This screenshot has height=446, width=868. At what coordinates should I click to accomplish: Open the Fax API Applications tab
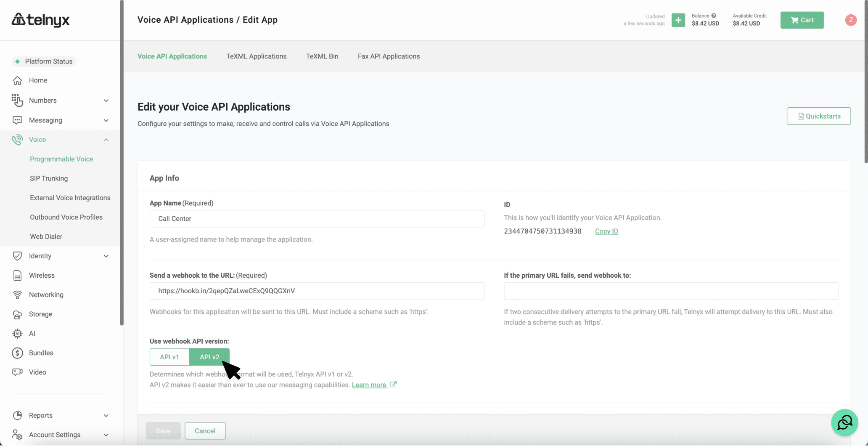coord(388,56)
